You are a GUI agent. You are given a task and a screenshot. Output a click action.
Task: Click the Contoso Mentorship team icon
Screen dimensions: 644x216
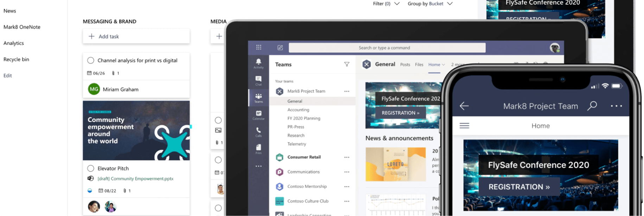click(280, 187)
